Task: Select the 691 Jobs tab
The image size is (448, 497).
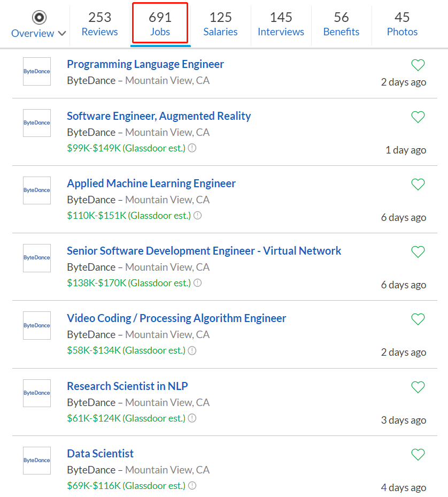Action: pos(160,24)
